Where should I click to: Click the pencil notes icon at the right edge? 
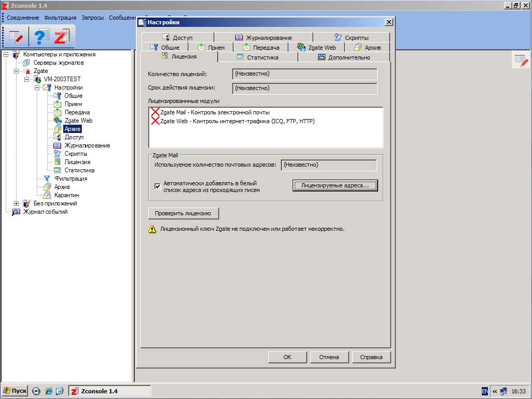(x=521, y=61)
